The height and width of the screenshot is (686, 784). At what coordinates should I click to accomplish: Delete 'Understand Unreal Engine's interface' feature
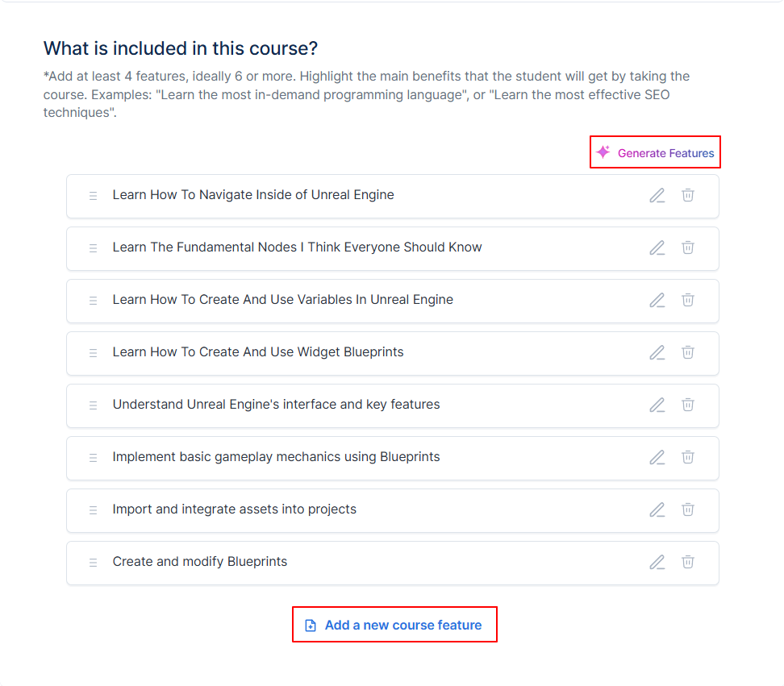pos(688,405)
